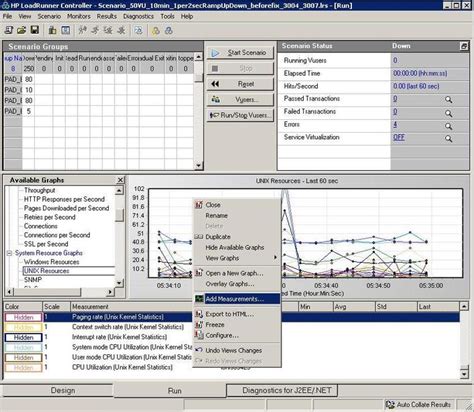Image resolution: width=474 pixels, height=412 pixels.
Task: Open the Diagnostics menu in menu bar
Action: click(138, 16)
